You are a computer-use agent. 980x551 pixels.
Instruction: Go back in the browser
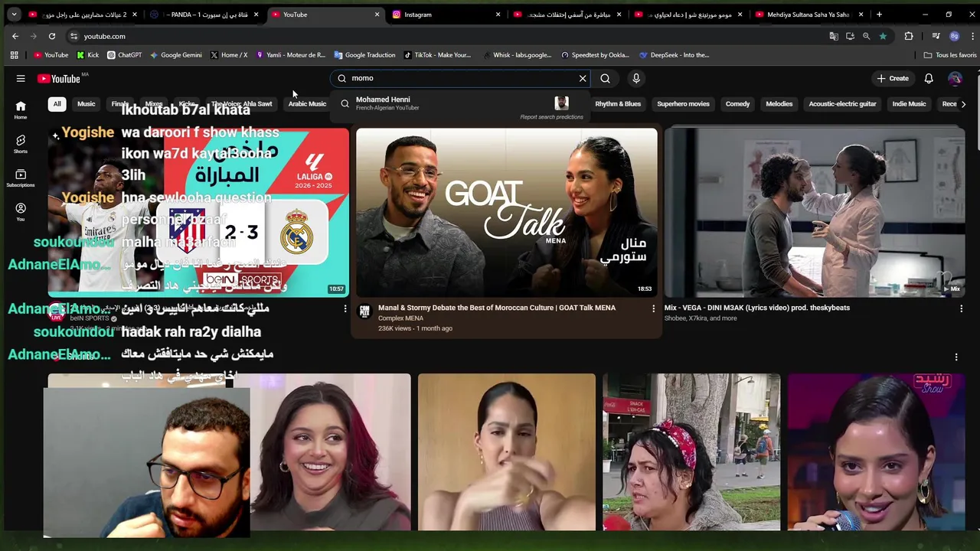coord(15,36)
